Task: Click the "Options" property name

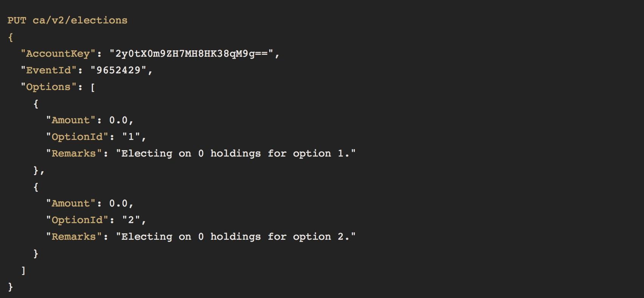Action: [48, 87]
